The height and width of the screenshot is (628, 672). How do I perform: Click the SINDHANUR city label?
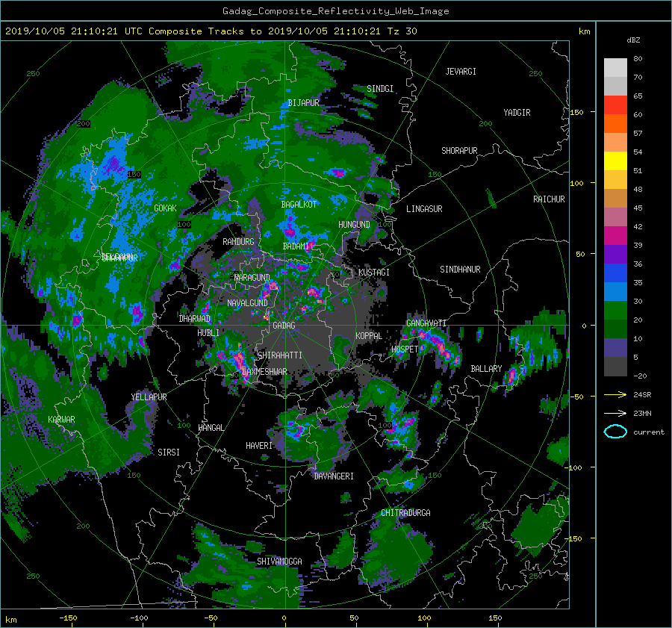tap(460, 270)
